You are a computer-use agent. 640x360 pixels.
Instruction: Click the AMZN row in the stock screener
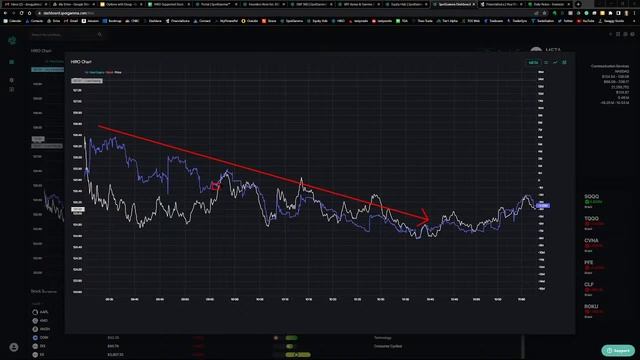click(x=41, y=329)
